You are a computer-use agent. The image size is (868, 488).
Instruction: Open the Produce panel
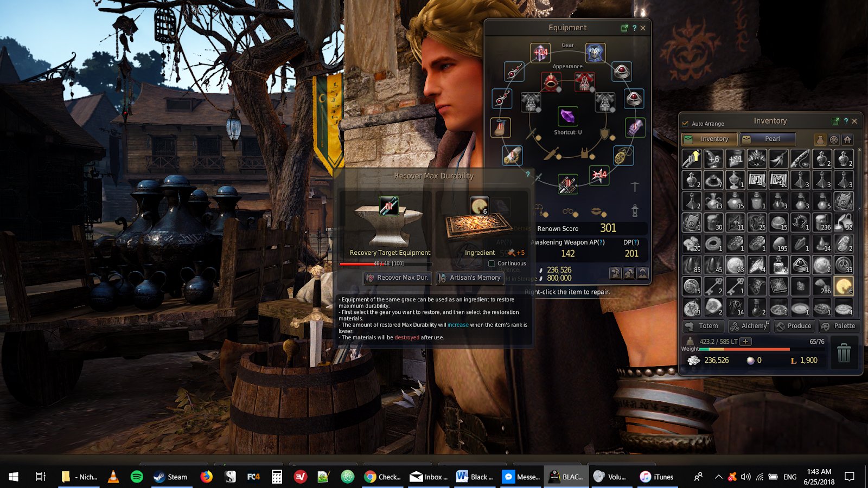click(795, 326)
